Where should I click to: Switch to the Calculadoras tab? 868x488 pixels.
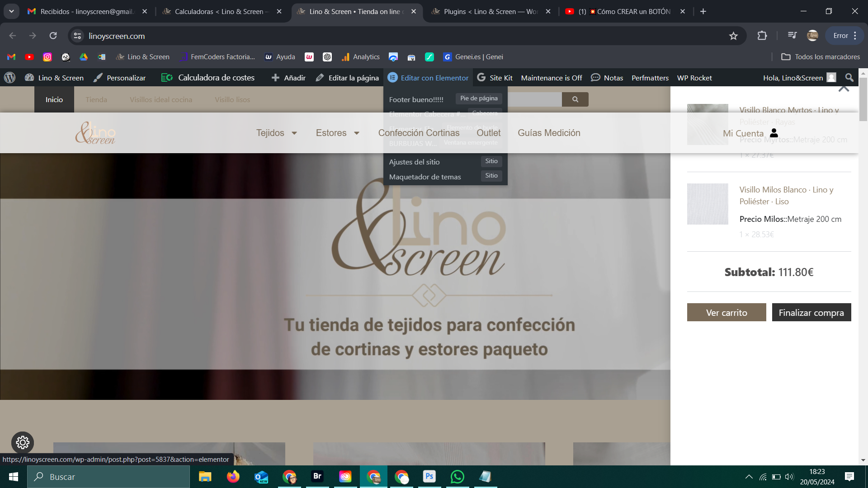click(222, 11)
